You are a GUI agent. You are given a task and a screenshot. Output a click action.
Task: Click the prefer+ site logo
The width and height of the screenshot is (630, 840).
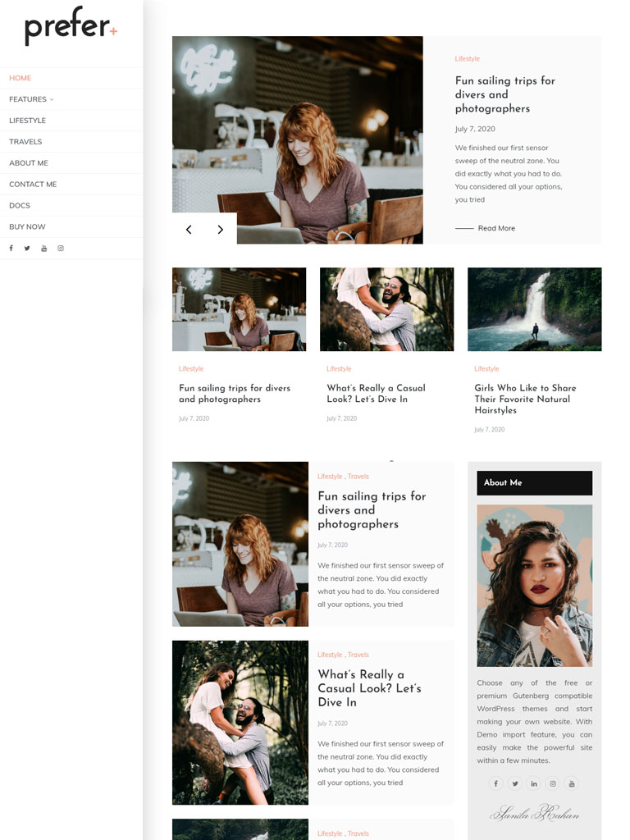71,29
